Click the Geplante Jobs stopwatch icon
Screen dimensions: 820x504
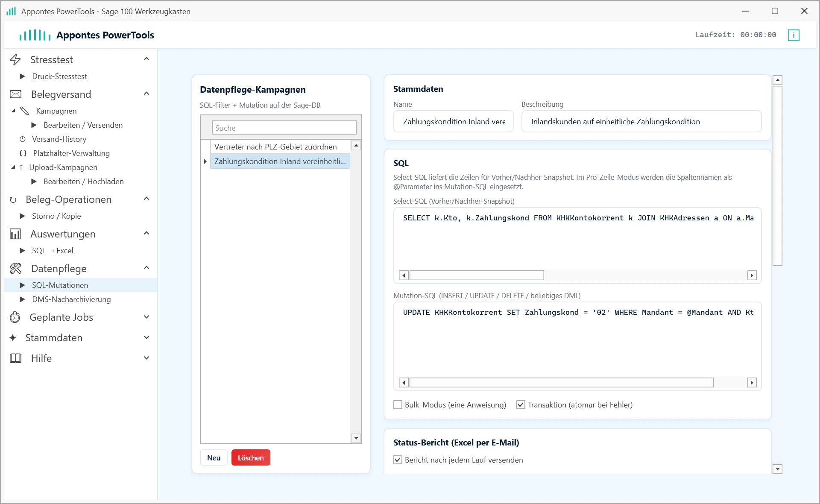click(x=15, y=317)
